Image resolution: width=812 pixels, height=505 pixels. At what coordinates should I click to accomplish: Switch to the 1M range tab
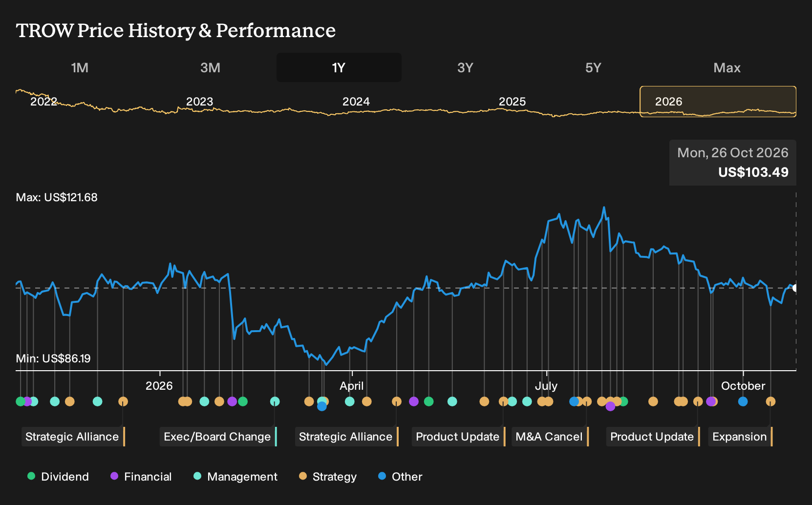coord(80,67)
